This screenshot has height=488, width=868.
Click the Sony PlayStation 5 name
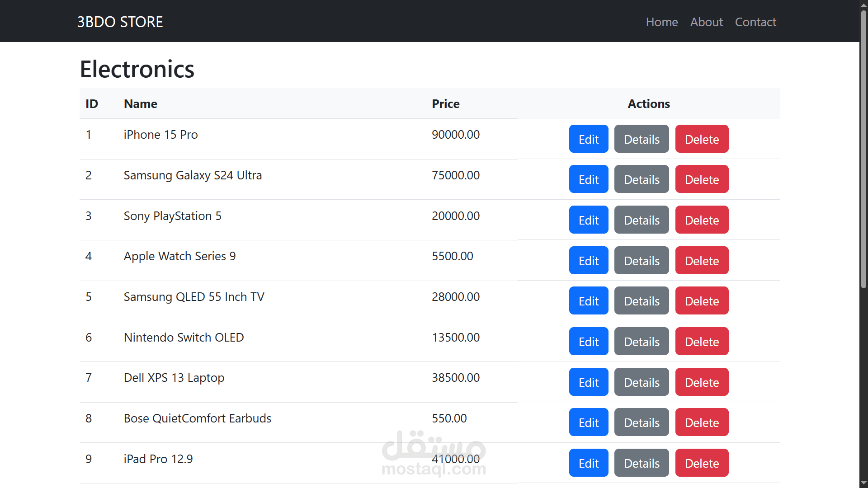point(172,216)
